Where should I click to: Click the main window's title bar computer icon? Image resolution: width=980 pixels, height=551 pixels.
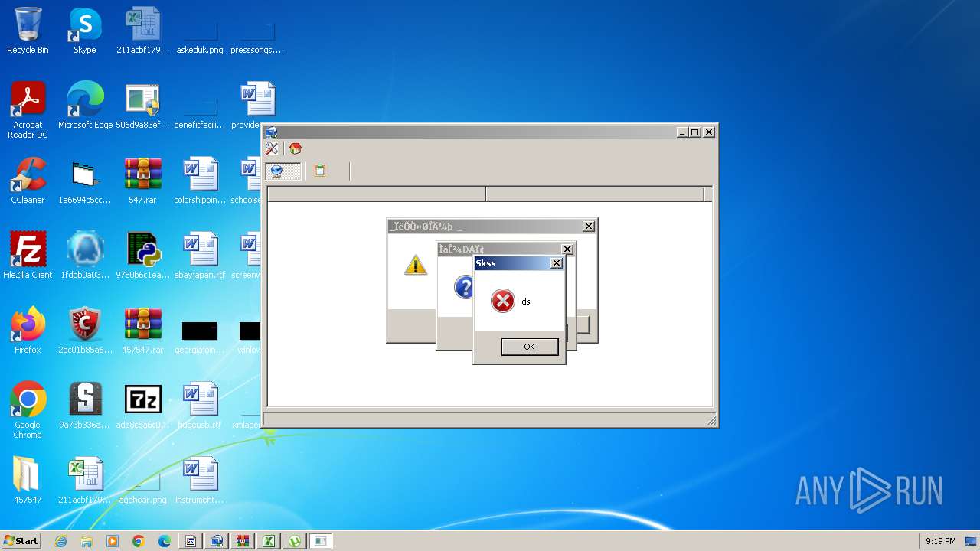271,132
